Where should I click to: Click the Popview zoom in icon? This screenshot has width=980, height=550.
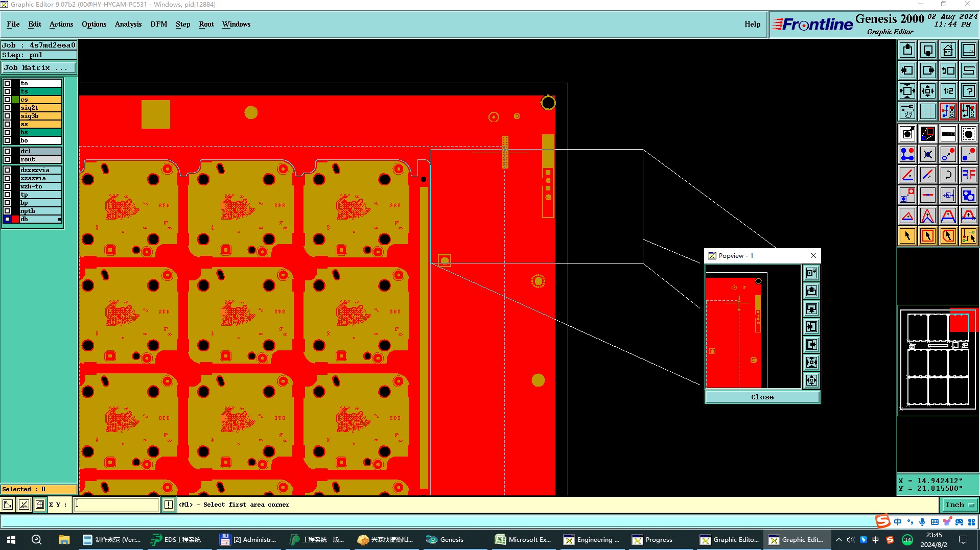click(811, 363)
